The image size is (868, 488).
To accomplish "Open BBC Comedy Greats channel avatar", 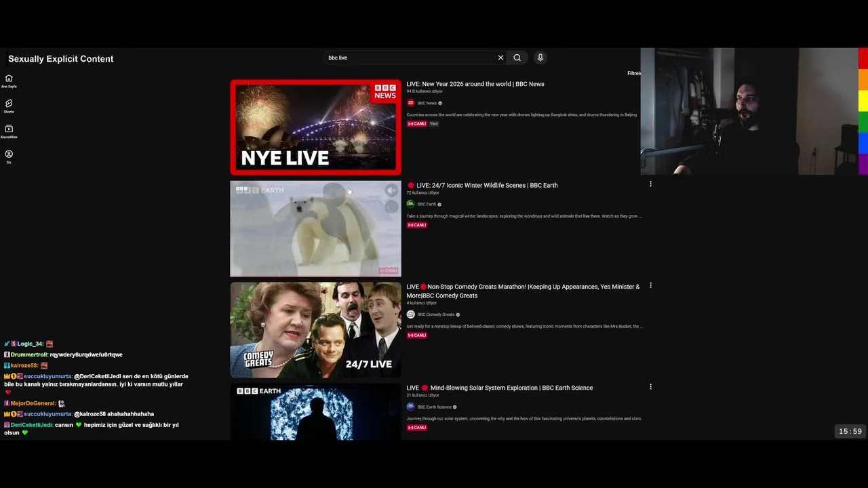I will click(x=410, y=314).
